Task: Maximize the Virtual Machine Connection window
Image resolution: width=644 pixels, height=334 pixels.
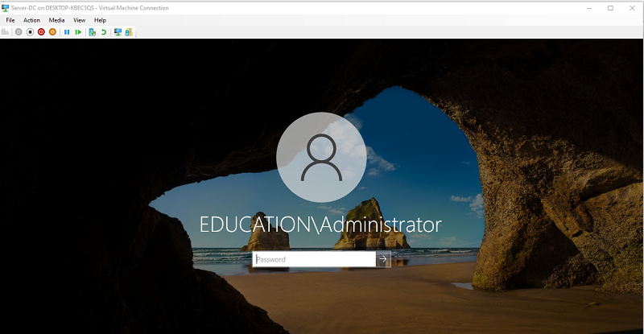Action: click(x=610, y=8)
